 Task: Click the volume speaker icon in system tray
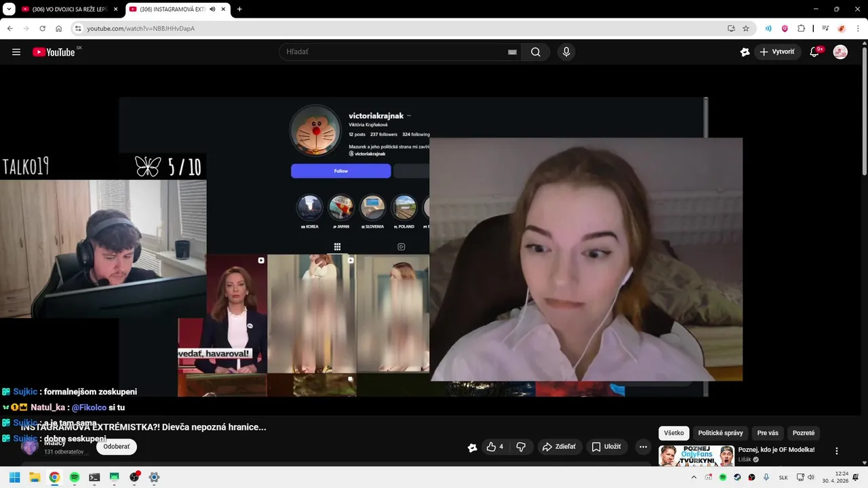(810, 477)
